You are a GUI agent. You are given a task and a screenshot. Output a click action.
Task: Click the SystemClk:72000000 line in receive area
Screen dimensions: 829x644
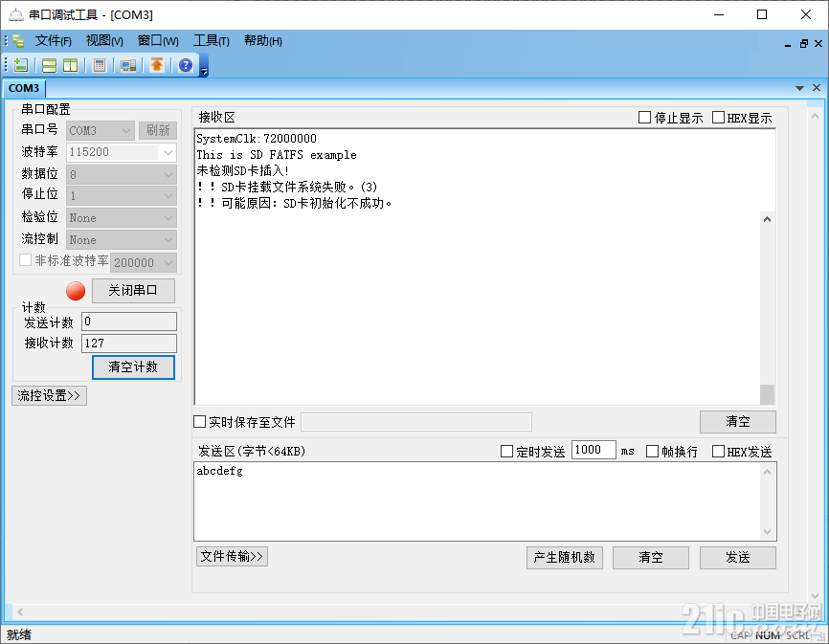point(257,139)
